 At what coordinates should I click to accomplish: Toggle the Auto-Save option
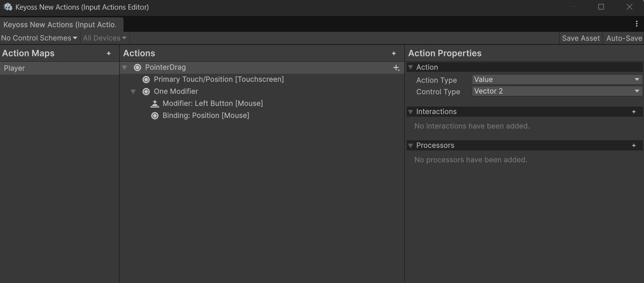624,38
